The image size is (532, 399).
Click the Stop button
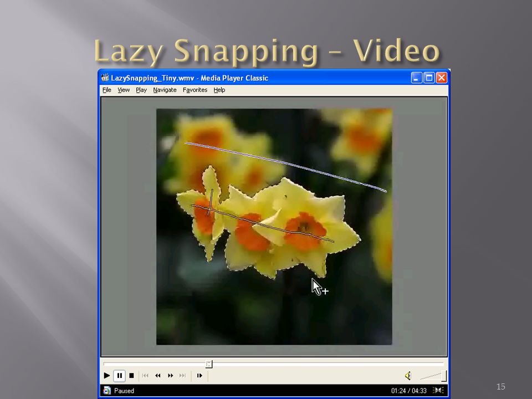click(132, 376)
